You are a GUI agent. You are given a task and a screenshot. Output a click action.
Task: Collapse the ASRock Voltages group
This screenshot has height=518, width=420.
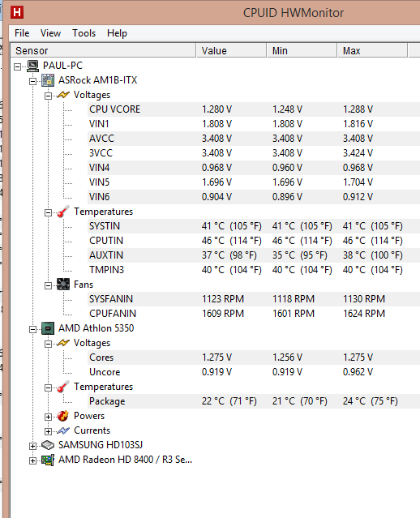point(49,96)
